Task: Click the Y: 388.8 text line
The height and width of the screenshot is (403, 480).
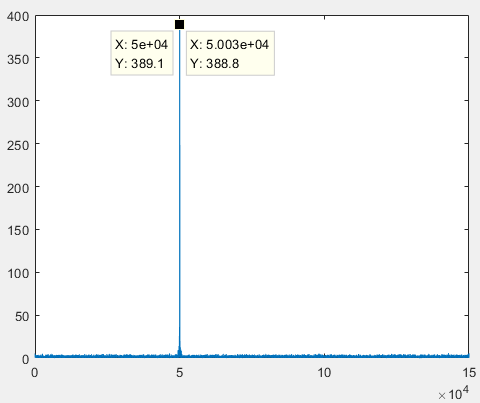Action: (215, 63)
